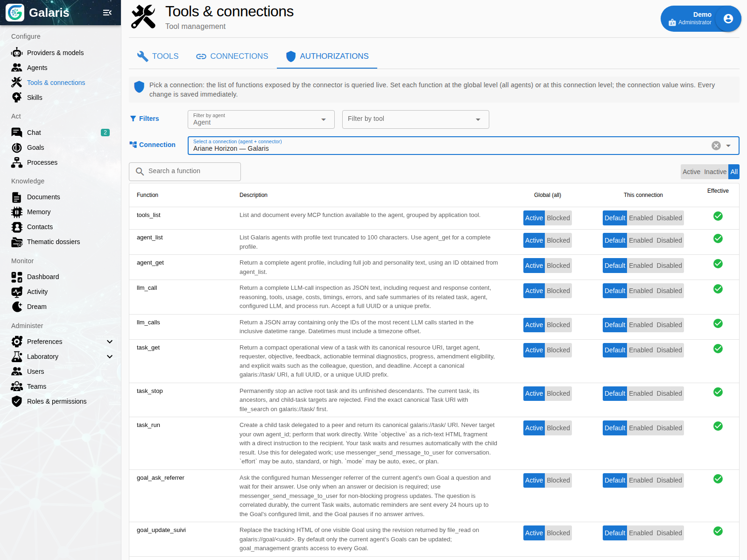
Task: Click the task_stop function name
Action: tap(150, 391)
